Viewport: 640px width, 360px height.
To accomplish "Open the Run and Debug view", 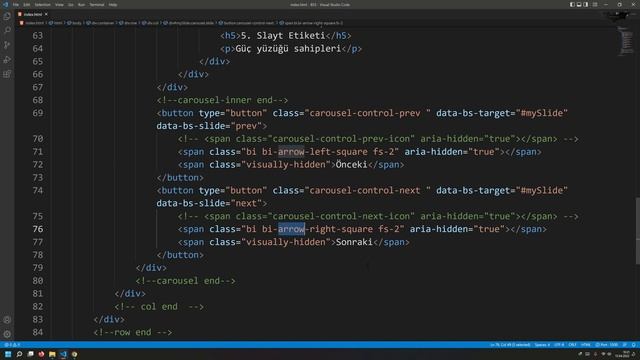I will pyautogui.click(x=7, y=60).
